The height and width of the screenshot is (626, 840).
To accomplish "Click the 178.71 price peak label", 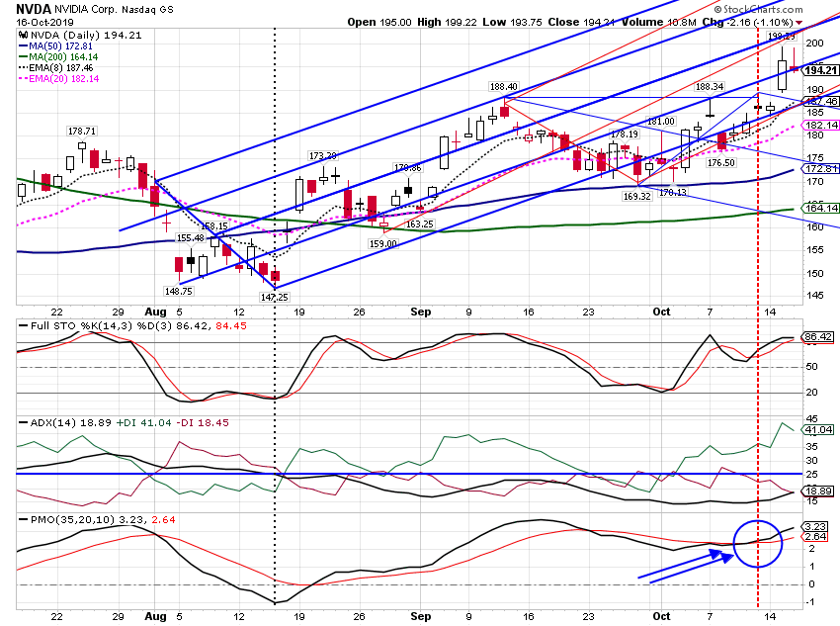I will 81,132.
